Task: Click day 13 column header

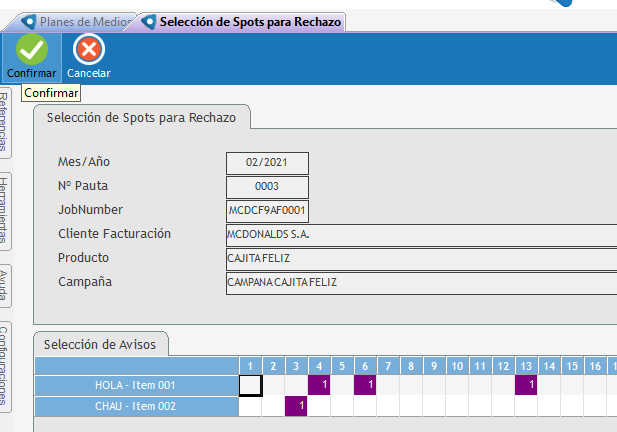Action: [526, 366]
